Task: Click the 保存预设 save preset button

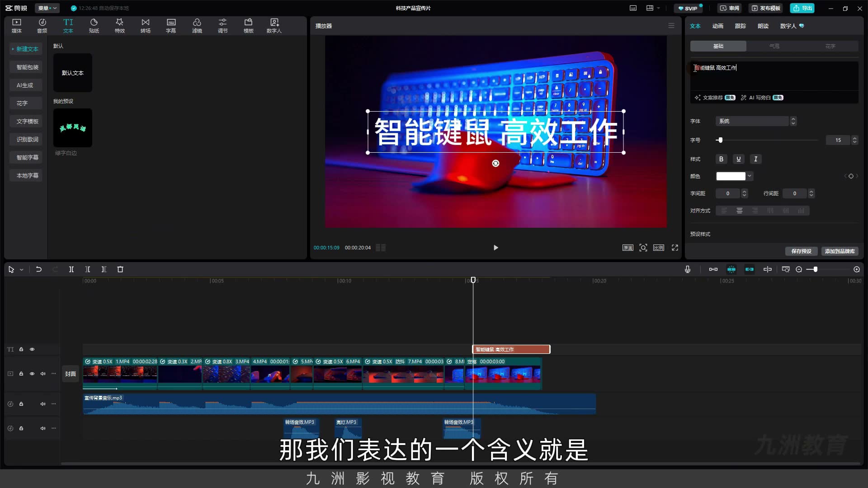Action: (x=801, y=251)
